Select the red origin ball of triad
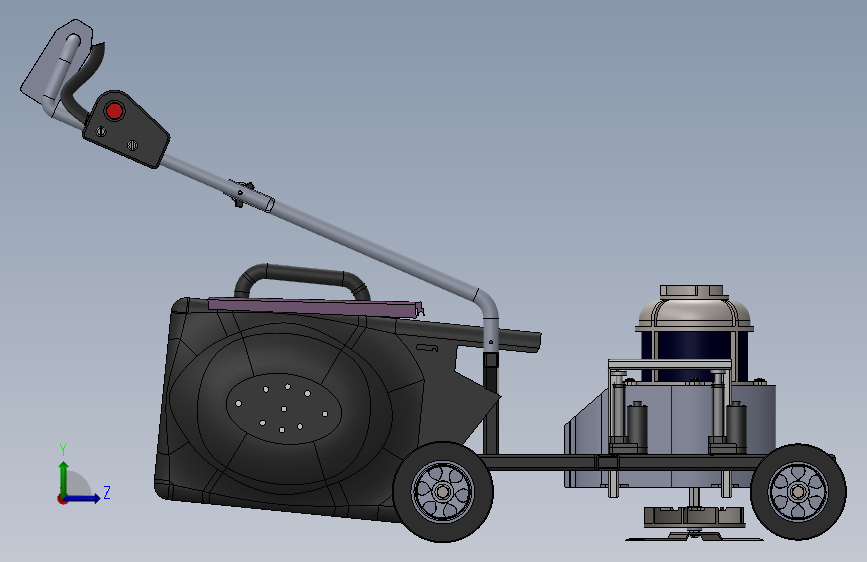This screenshot has width=867, height=562. 62,499
